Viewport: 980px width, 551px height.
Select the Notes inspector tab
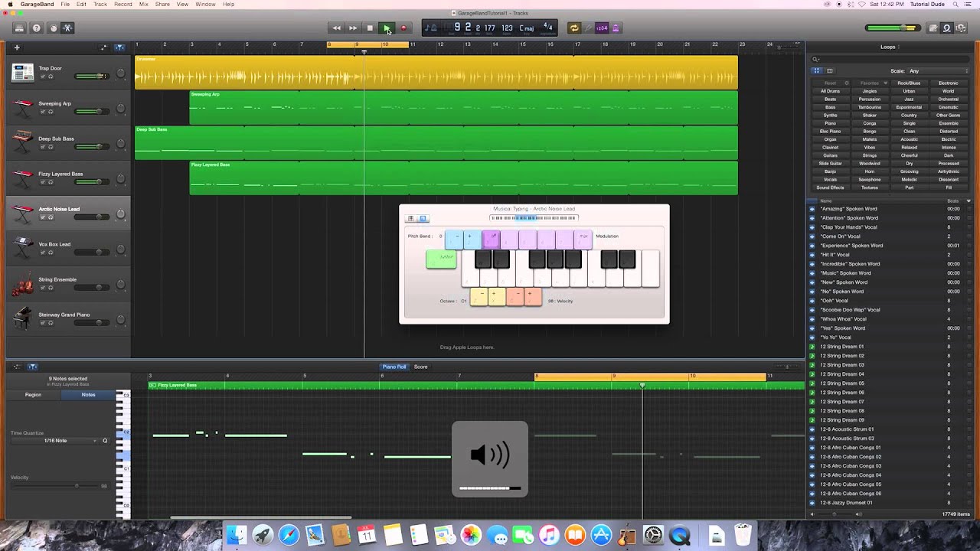coord(88,395)
